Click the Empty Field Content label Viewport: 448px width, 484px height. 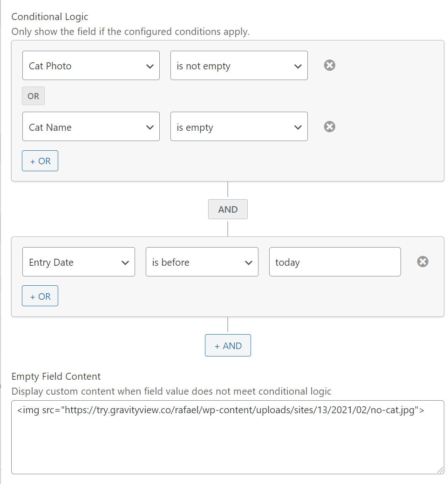pyautogui.click(x=56, y=376)
